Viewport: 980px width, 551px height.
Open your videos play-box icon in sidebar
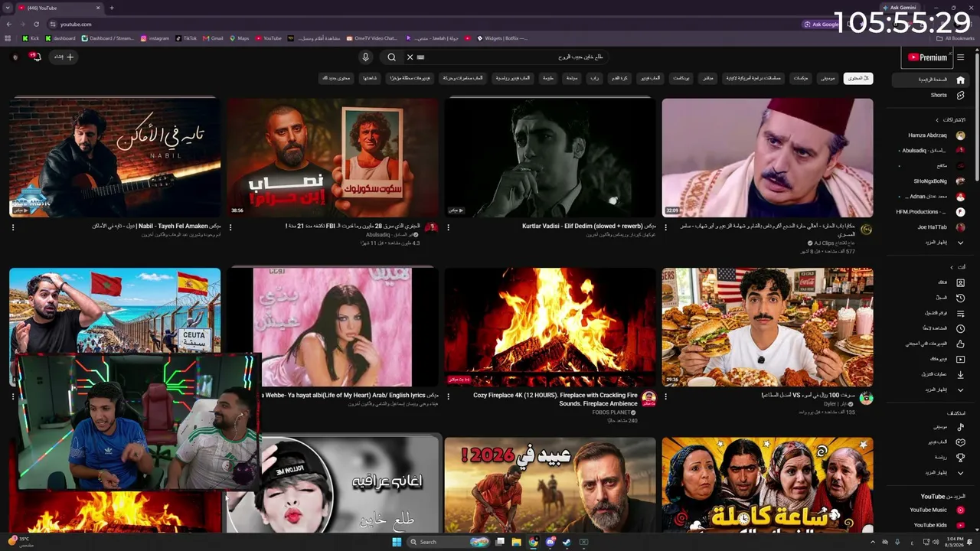(960, 359)
